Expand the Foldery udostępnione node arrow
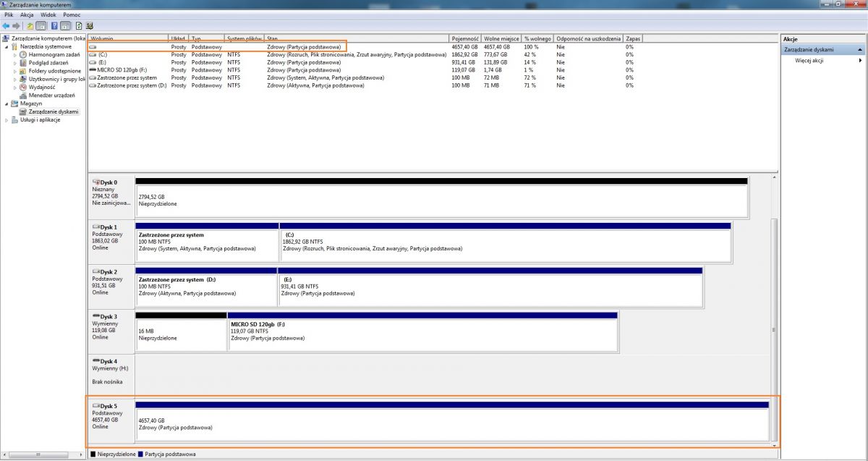868x461 pixels. [15, 71]
